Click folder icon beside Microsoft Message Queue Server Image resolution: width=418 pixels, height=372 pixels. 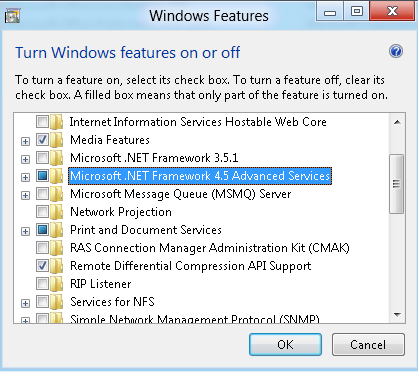tap(57, 194)
